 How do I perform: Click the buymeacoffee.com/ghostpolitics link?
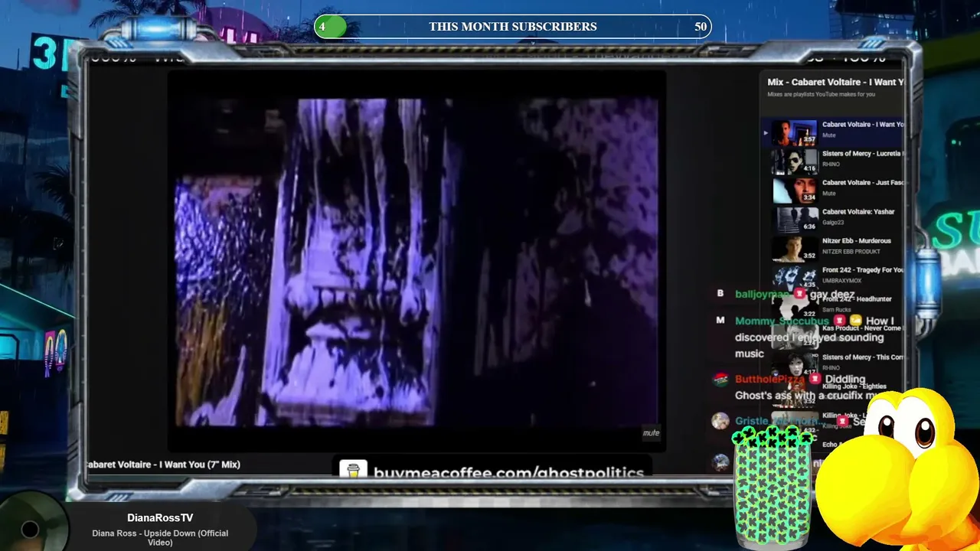point(508,473)
